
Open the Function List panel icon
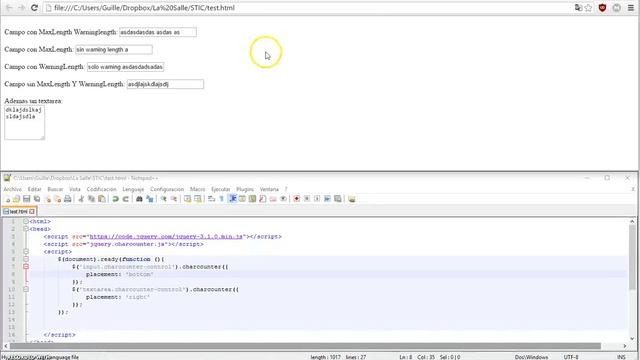(262, 199)
